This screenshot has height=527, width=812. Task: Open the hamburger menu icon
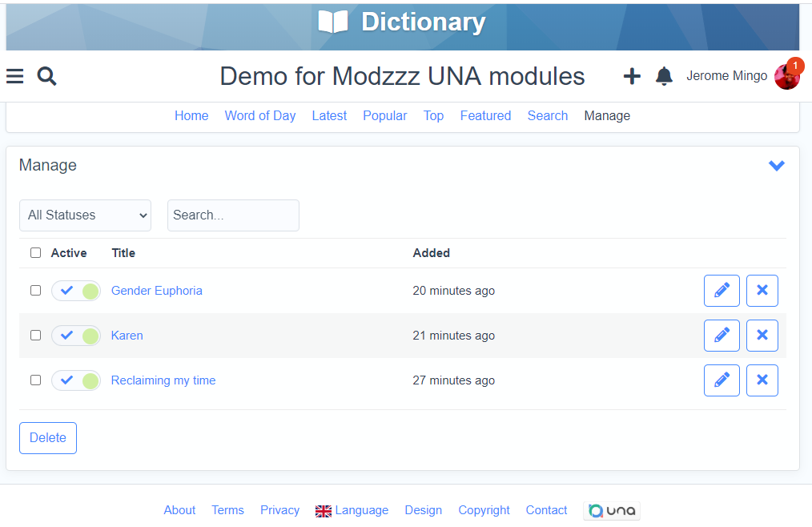point(14,76)
